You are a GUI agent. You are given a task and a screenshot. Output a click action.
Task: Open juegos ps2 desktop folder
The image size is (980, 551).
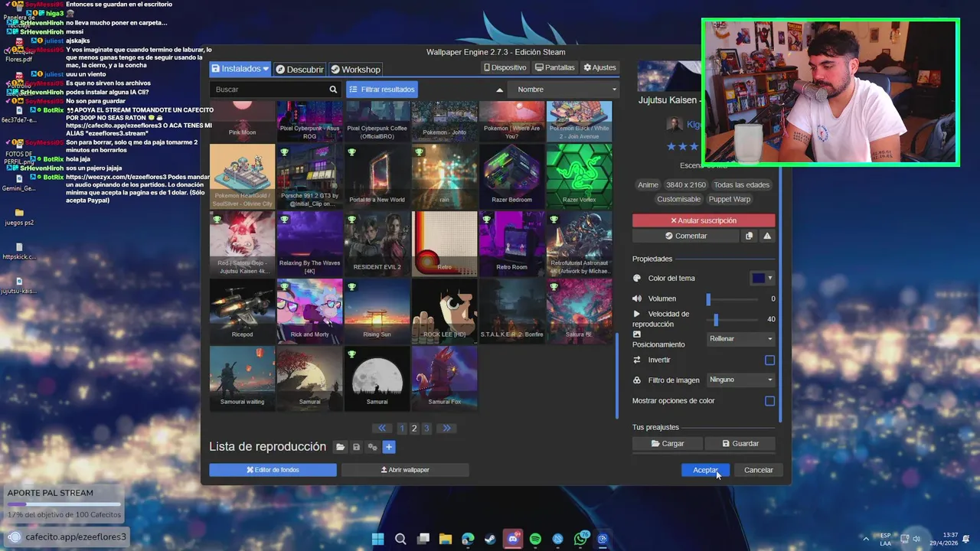(19, 217)
